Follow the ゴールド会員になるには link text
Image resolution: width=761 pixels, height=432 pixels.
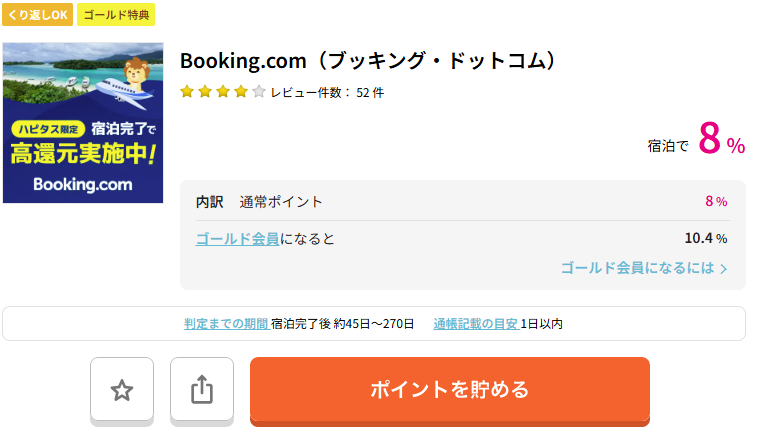[637, 268]
